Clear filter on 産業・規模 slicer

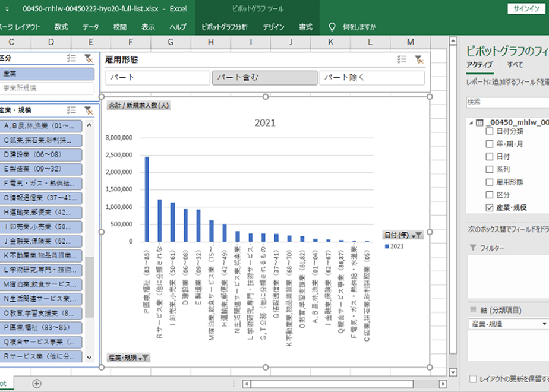(x=89, y=110)
